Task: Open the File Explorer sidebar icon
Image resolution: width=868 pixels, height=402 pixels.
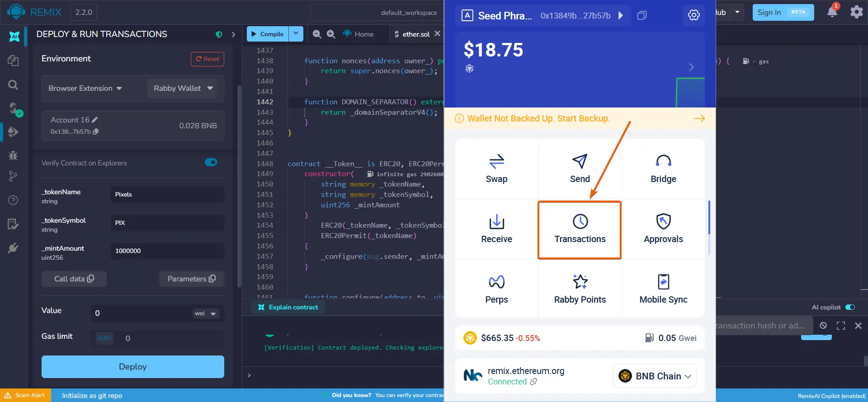Action: point(13,61)
